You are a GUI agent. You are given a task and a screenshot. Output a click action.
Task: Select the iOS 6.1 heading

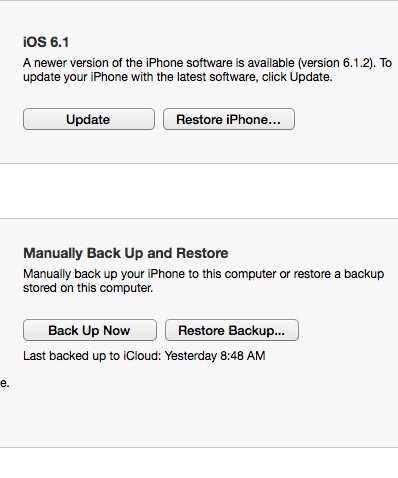[46, 42]
